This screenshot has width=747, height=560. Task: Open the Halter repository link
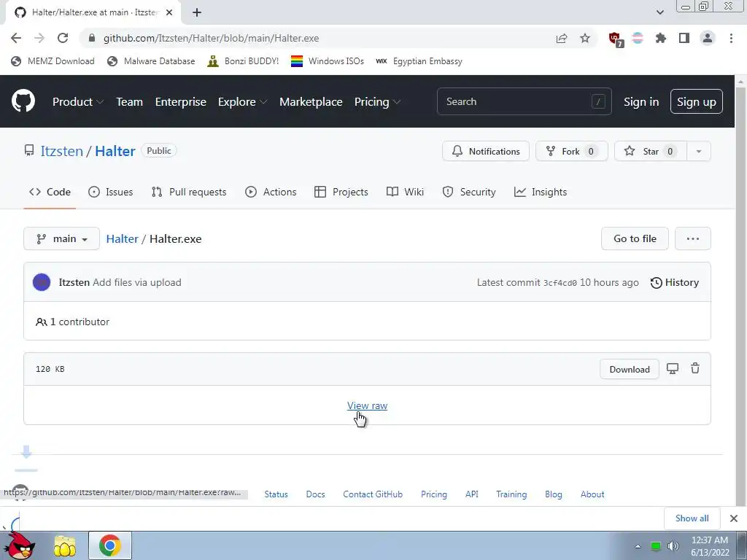tap(115, 151)
